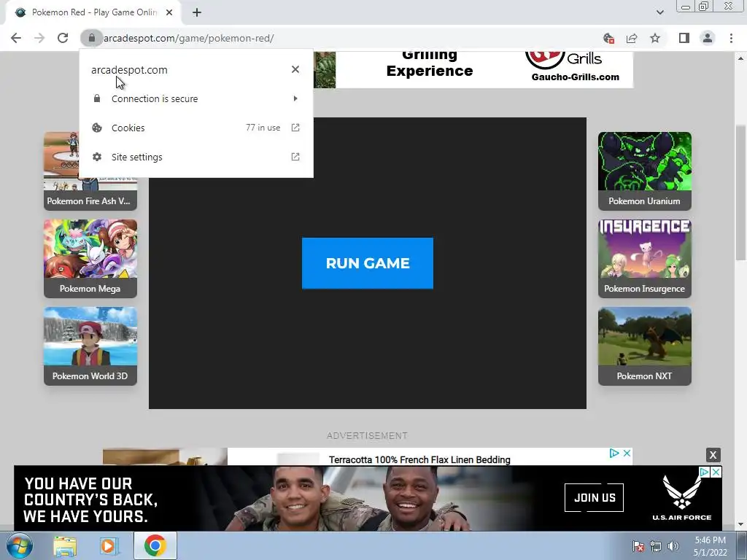
Task: Click the external link icon beside Site settings
Action: coord(295,157)
